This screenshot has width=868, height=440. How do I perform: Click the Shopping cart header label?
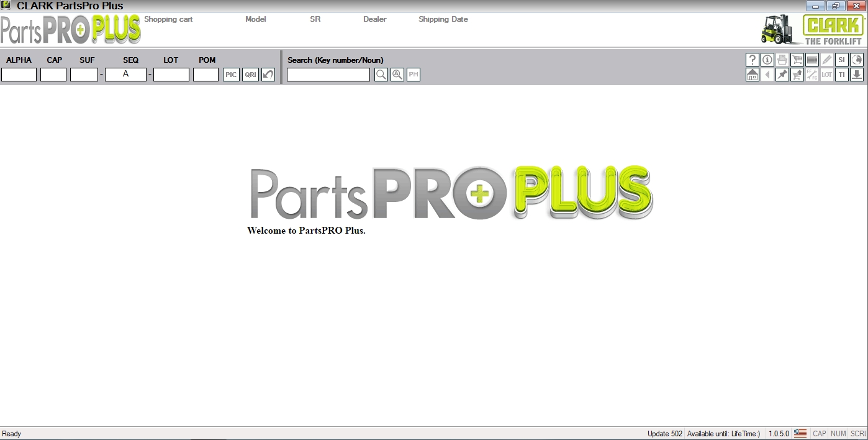click(x=168, y=19)
